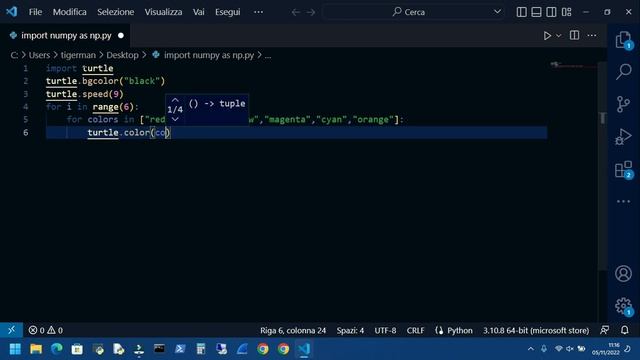Open the Windows Start menu

tap(15, 349)
